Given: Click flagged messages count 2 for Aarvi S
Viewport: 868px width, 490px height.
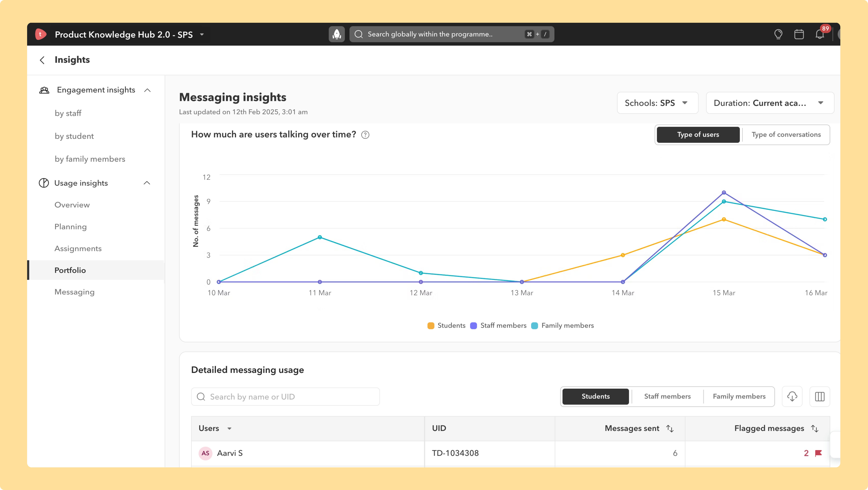Looking at the screenshot, I should 806,453.
